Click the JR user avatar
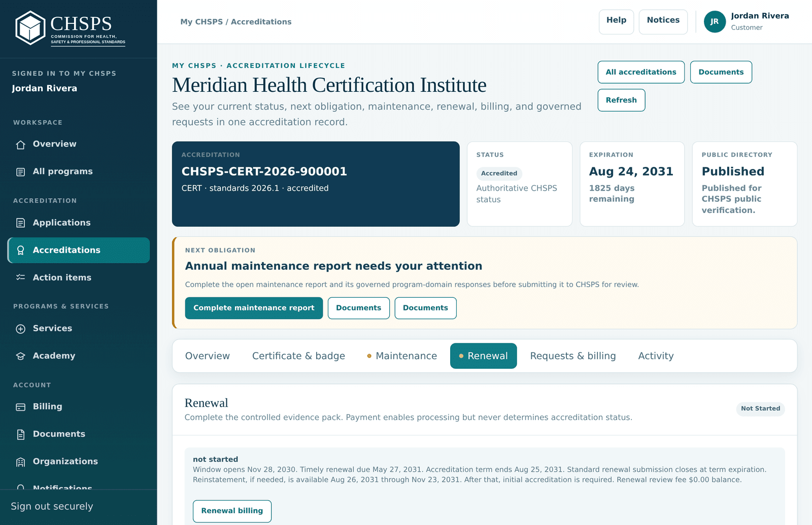This screenshot has width=812, height=525. pyautogui.click(x=715, y=22)
